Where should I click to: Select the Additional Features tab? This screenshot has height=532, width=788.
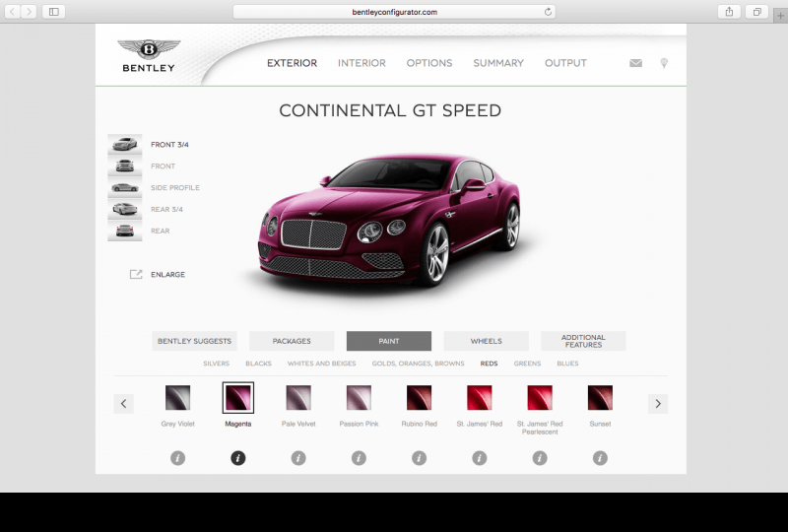[583, 341]
